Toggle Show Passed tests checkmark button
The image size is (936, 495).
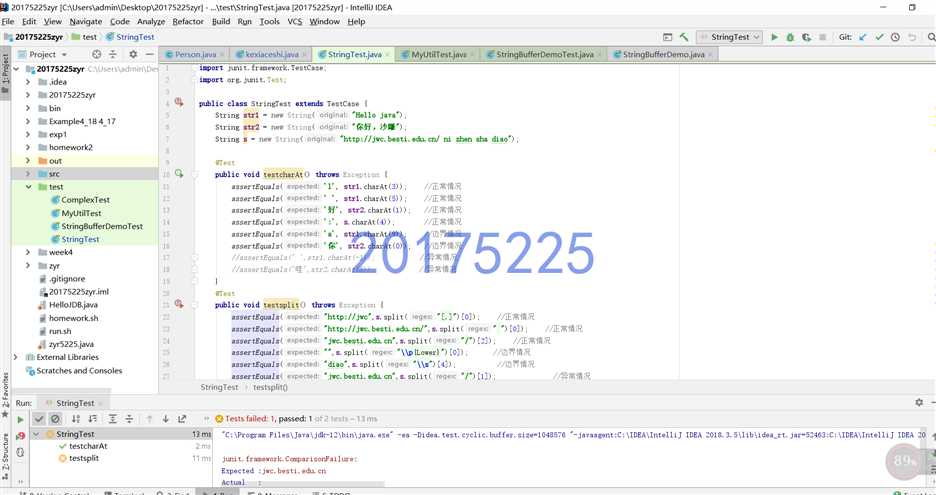click(39, 419)
